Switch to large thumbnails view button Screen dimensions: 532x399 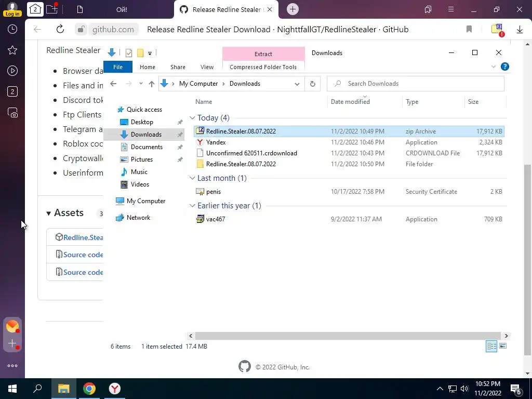tap(503, 346)
